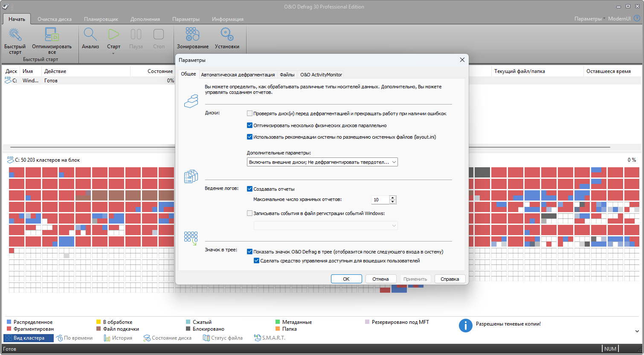644x355 pixels.
Task: Show the Состояние диска disk status view
Action: coord(168,338)
